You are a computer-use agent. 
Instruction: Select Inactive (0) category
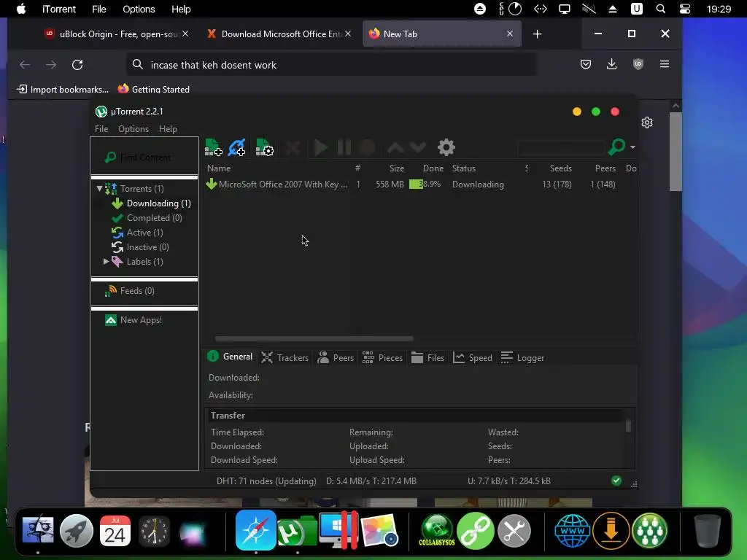click(147, 247)
